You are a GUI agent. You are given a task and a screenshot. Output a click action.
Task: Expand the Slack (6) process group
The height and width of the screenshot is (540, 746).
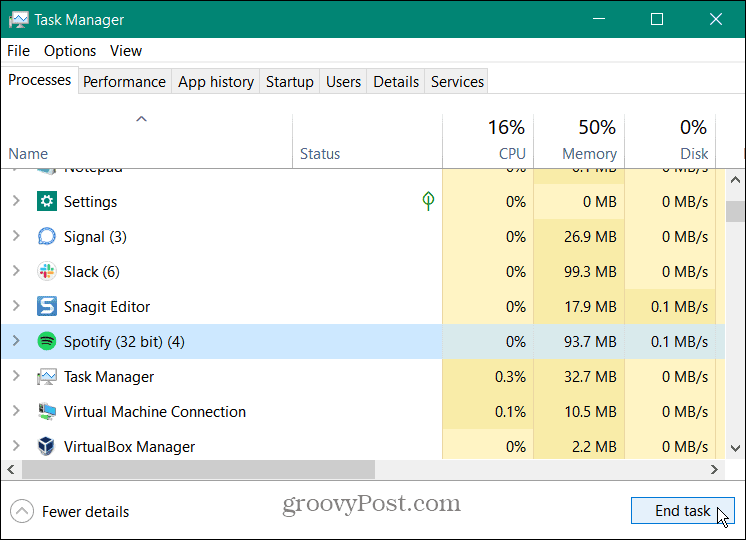[16, 272]
